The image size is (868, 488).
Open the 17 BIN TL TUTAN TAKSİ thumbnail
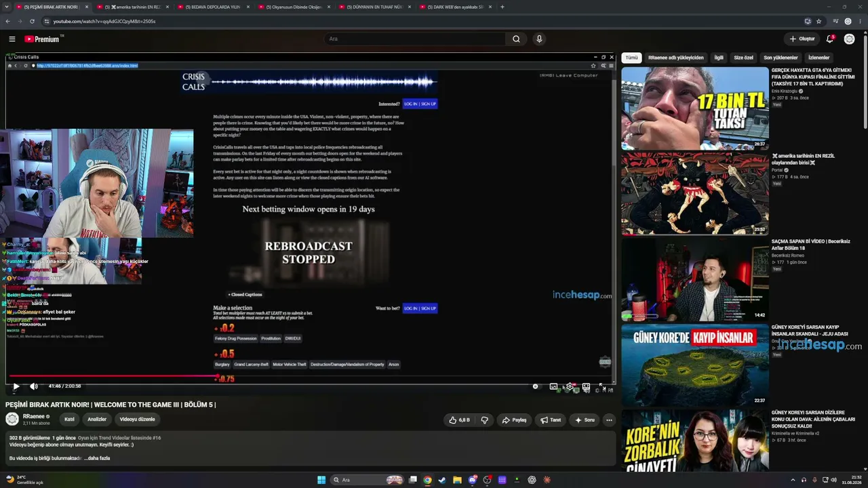[x=695, y=108]
